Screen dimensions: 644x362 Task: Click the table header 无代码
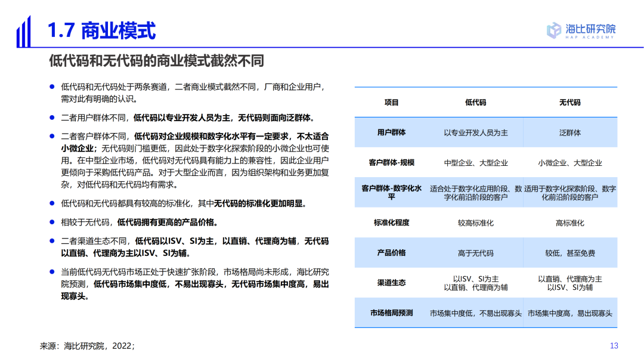[x=569, y=103]
